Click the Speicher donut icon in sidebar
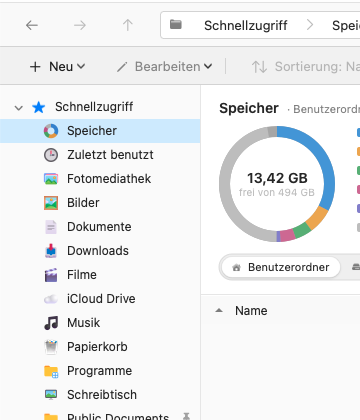Viewport: 360px width, 420px height. coord(51,131)
